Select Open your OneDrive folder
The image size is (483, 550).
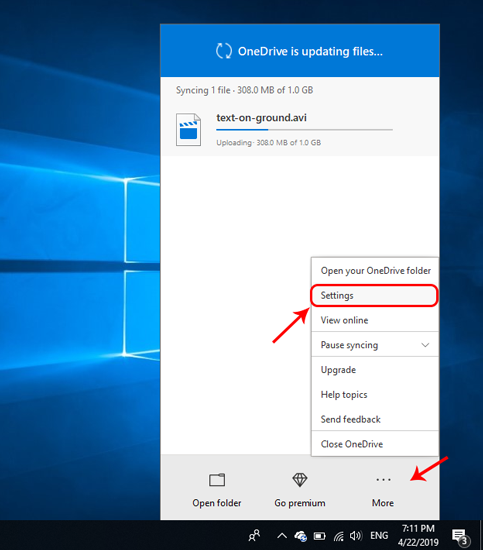(x=375, y=270)
